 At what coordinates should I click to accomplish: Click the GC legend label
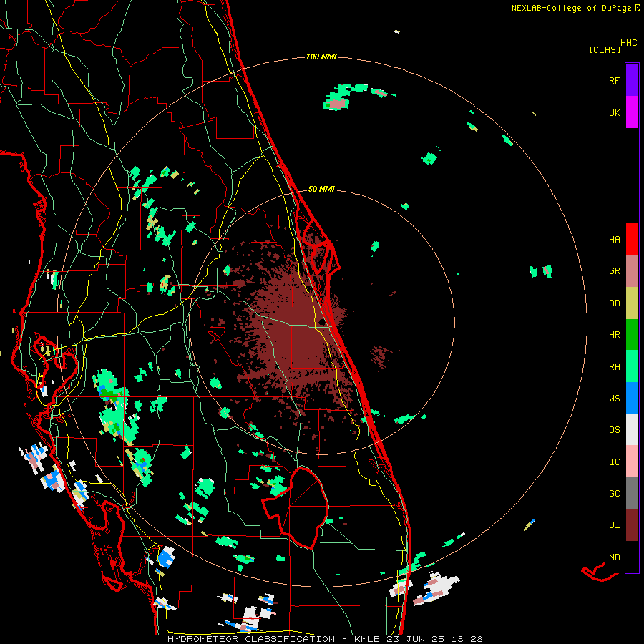point(614,494)
